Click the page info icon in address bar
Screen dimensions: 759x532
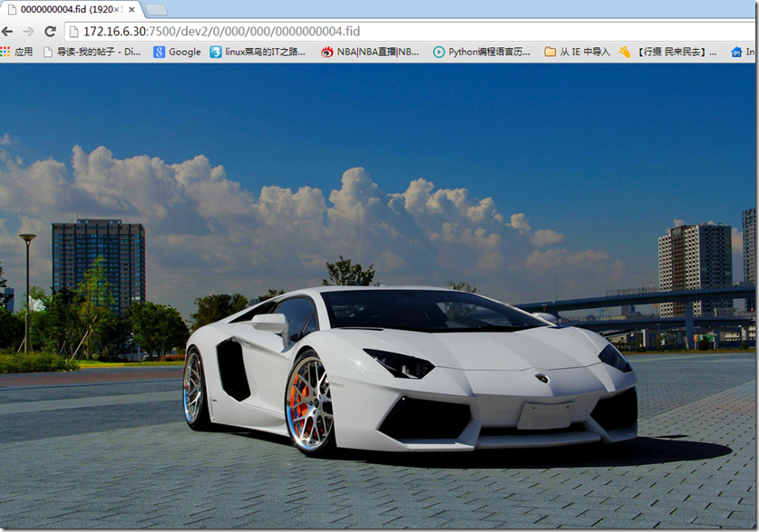click(x=73, y=31)
